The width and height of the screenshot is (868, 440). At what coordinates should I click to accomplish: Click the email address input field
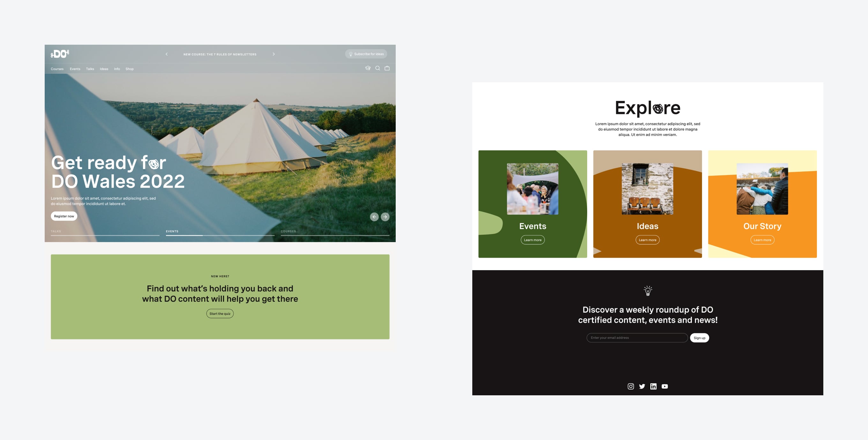[x=637, y=338]
